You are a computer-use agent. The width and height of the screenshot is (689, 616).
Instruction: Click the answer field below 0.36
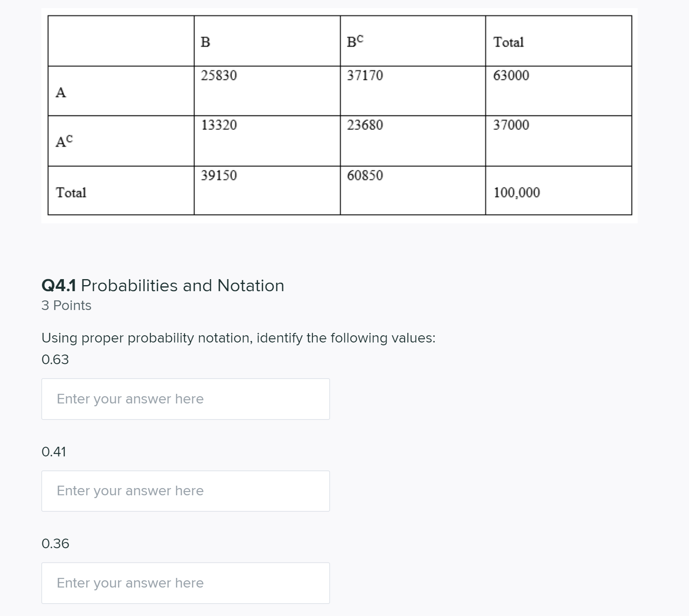click(x=185, y=583)
